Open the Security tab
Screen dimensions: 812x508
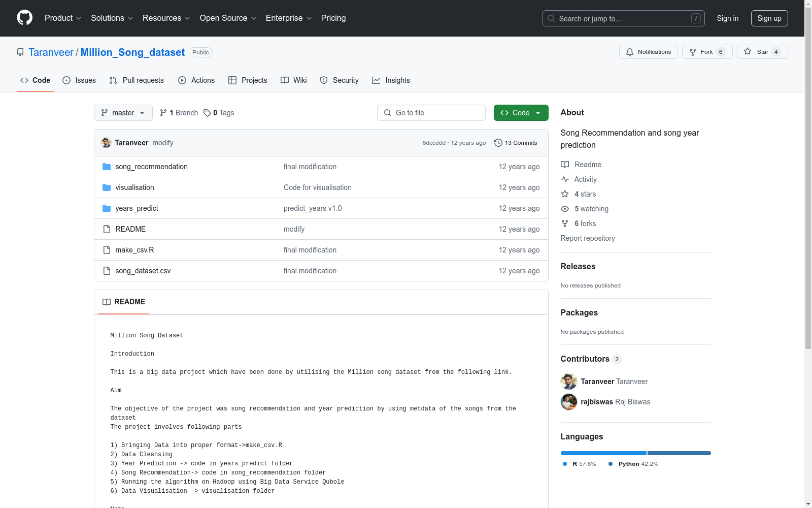[339, 80]
